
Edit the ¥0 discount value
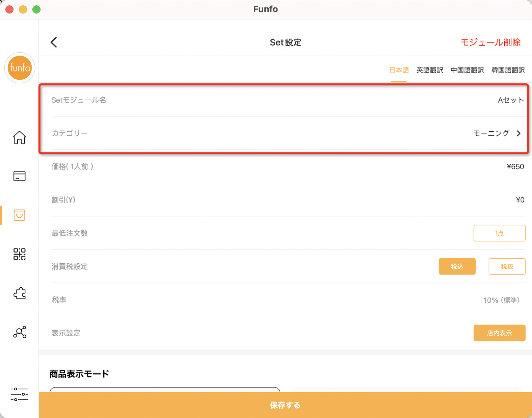(520, 200)
